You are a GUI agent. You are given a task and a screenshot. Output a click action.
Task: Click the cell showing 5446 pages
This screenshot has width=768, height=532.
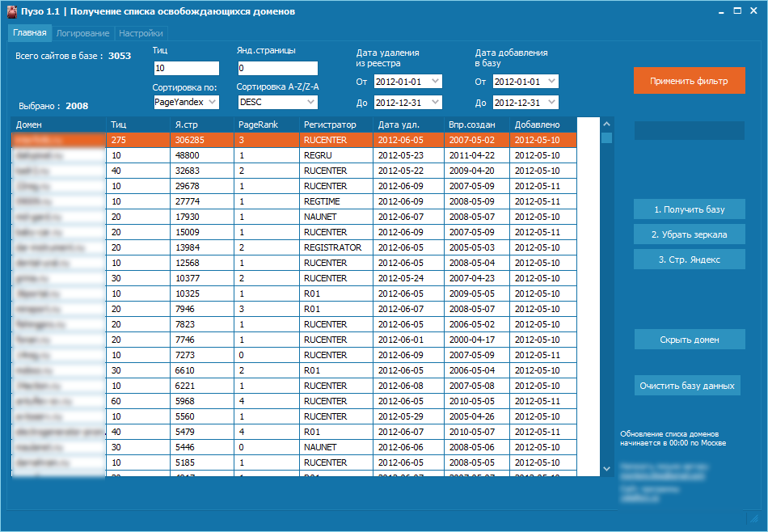[x=202, y=447]
